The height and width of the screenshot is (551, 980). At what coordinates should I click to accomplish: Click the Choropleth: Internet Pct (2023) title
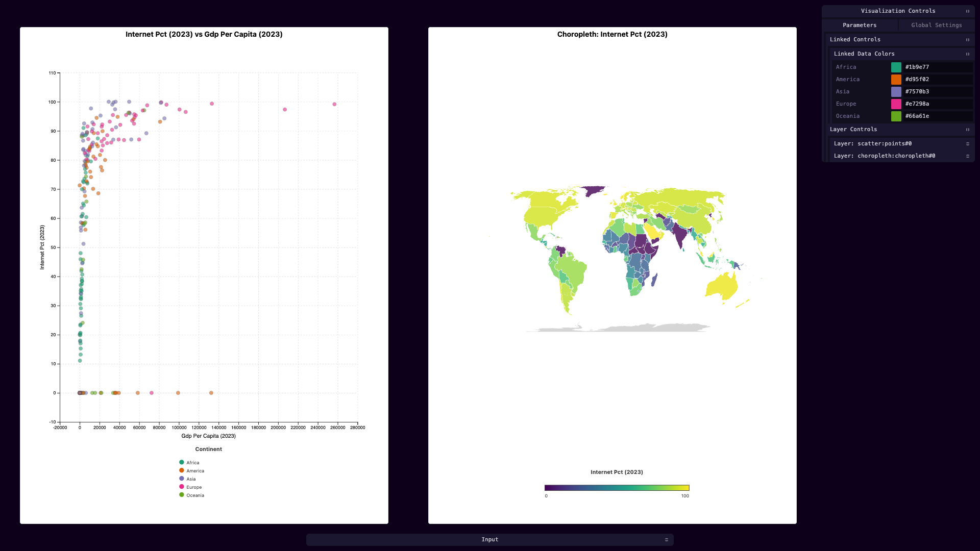pos(612,34)
